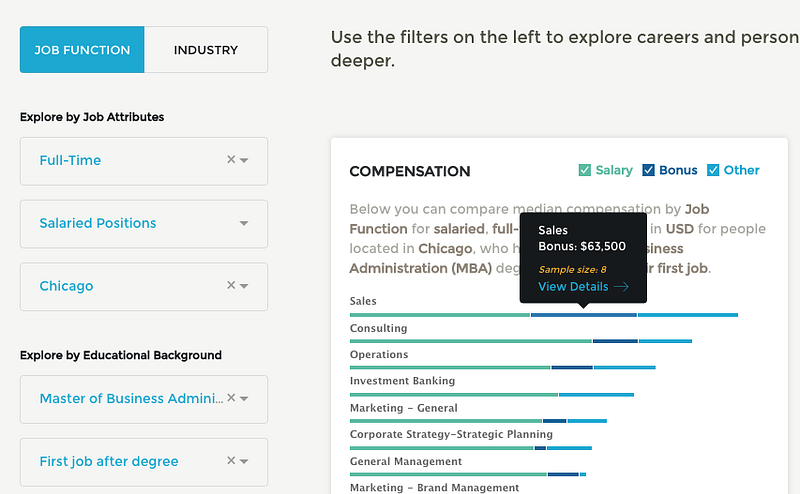Uncheck the Bonus checkbox

tap(648, 170)
